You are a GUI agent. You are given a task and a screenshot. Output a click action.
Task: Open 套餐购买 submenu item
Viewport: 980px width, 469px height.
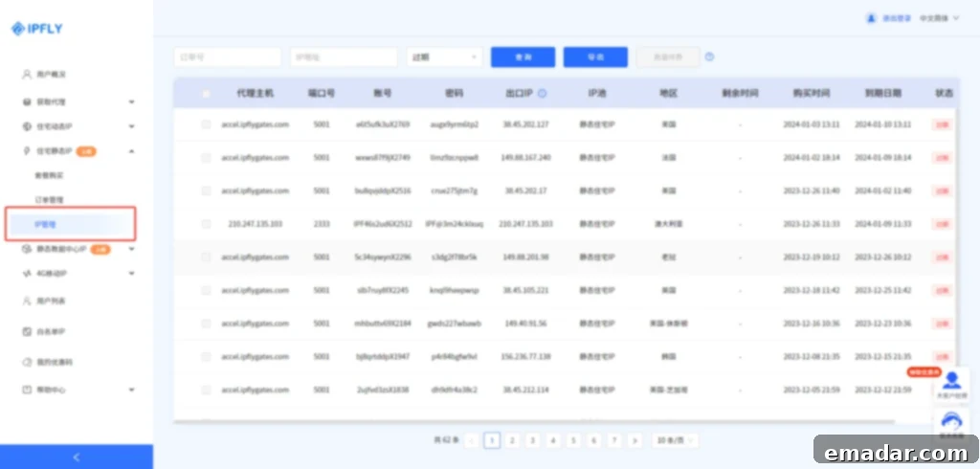49,176
